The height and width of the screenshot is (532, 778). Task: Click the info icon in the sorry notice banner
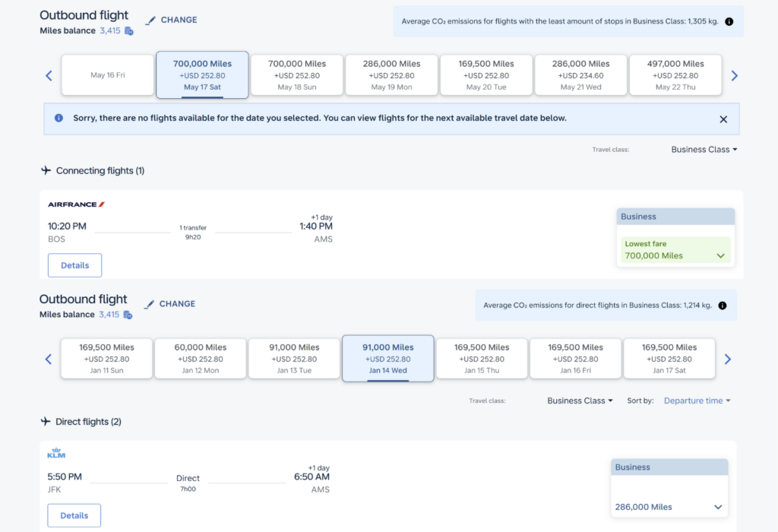(59, 118)
